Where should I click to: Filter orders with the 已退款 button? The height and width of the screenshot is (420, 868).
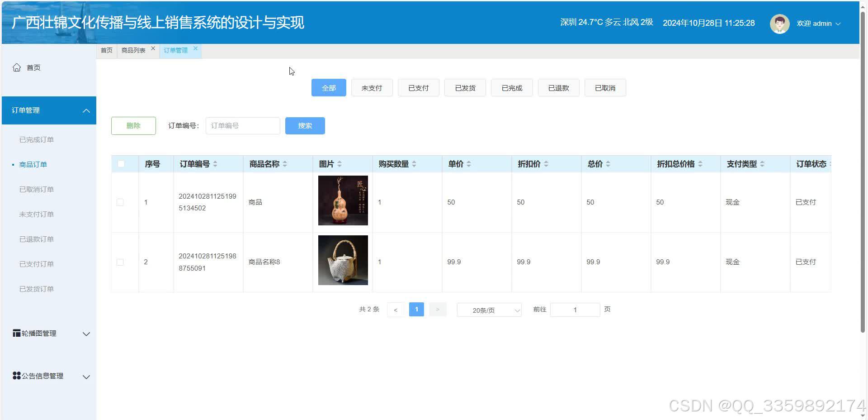coord(558,87)
